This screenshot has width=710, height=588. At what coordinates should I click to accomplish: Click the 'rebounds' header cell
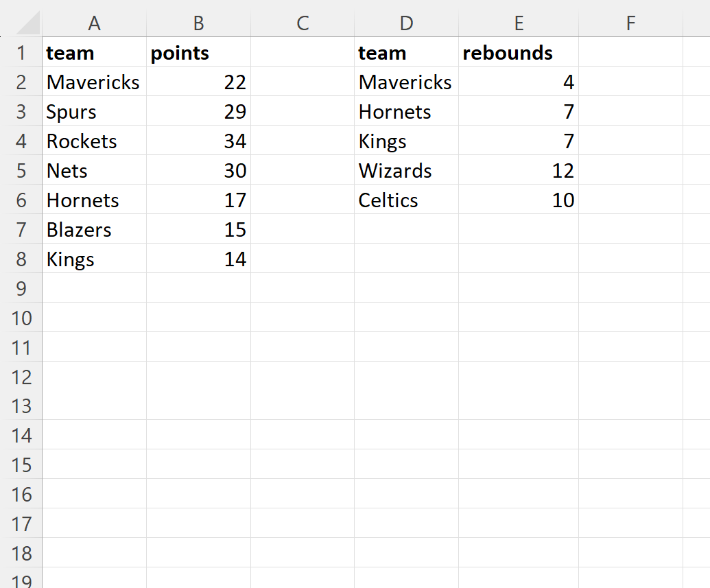pos(519,53)
